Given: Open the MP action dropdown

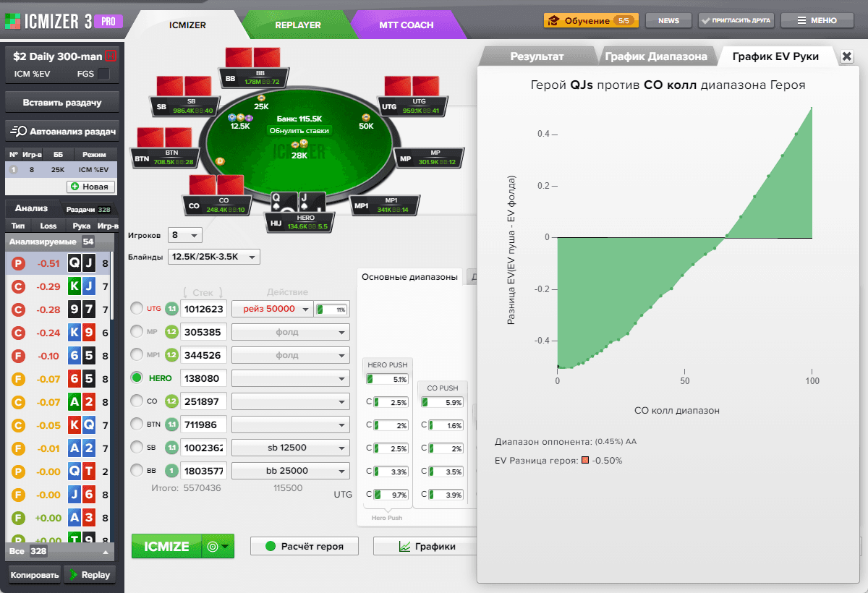Looking at the screenshot, I should pyautogui.click(x=291, y=332).
